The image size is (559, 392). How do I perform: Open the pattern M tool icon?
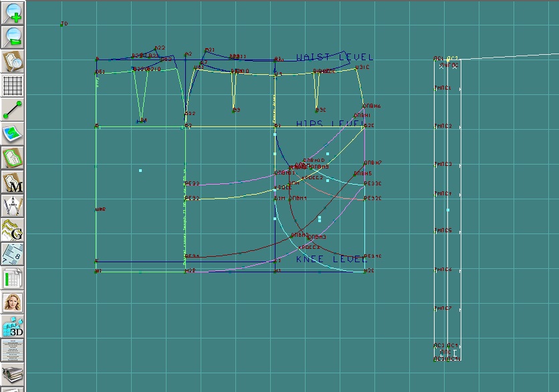click(13, 182)
